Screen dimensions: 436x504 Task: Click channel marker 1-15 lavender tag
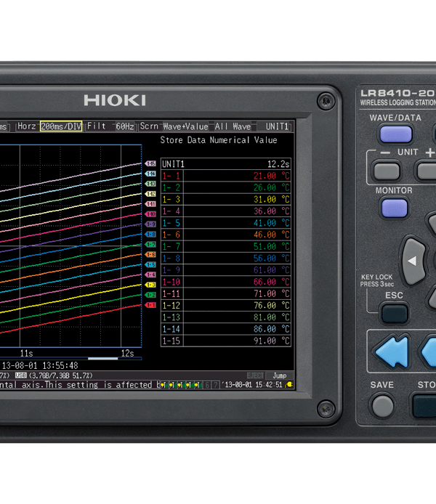(x=150, y=163)
